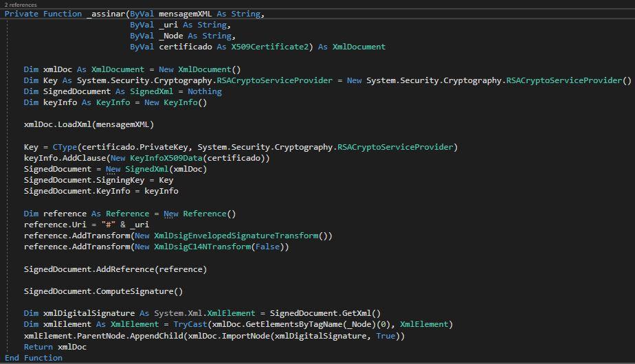This screenshot has height=364, width=635.
Task: Click the ImportNode method call
Action: pos(246,336)
